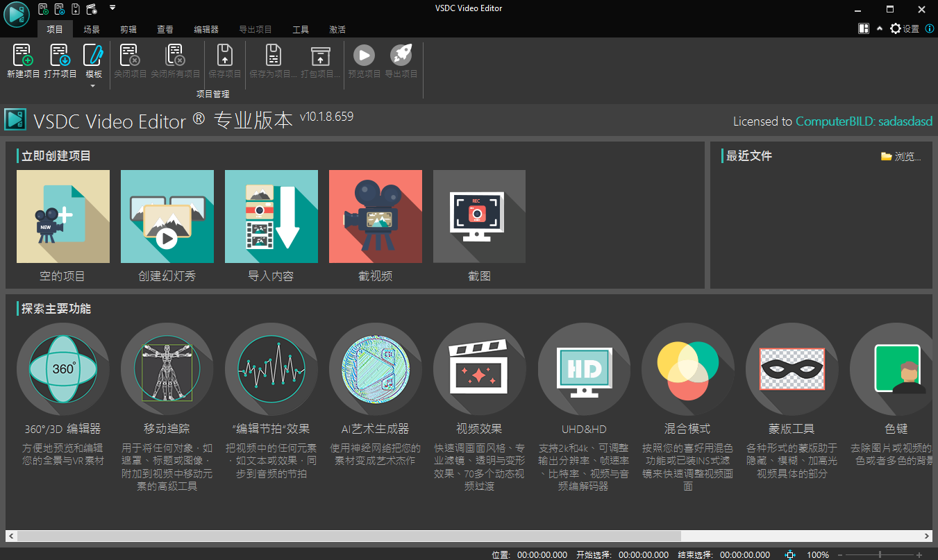Select the 编辑器 ribbon tab
This screenshot has width=938, height=560.
(x=206, y=29)
